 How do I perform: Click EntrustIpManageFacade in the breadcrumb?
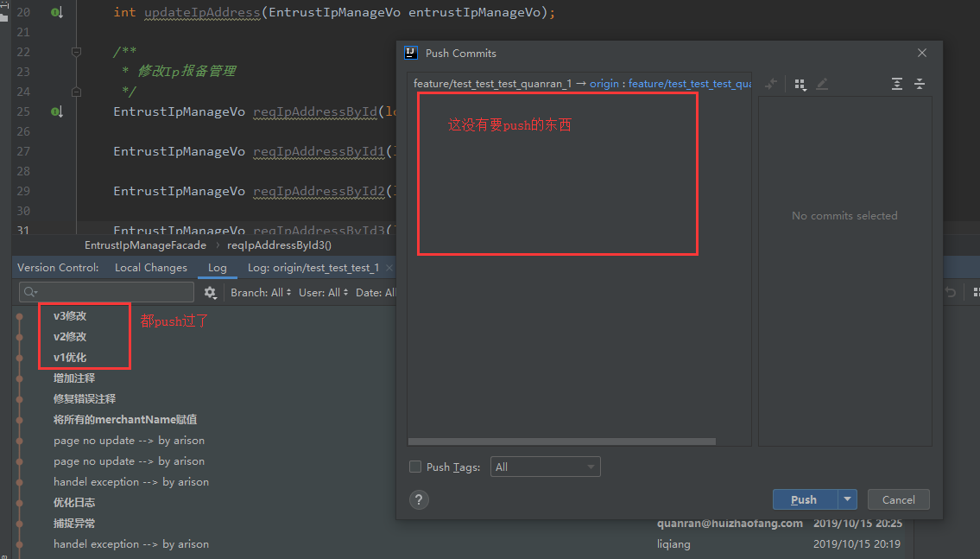click(146, 245)
